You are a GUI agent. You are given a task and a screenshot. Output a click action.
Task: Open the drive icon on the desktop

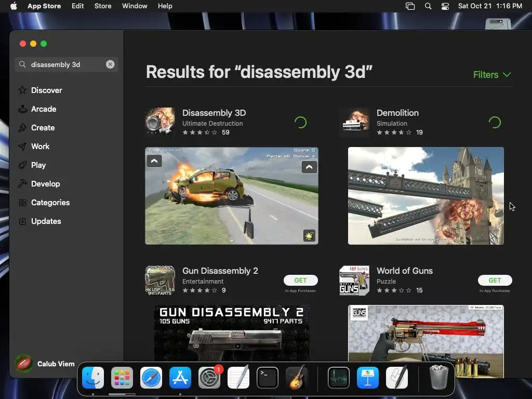498,24
